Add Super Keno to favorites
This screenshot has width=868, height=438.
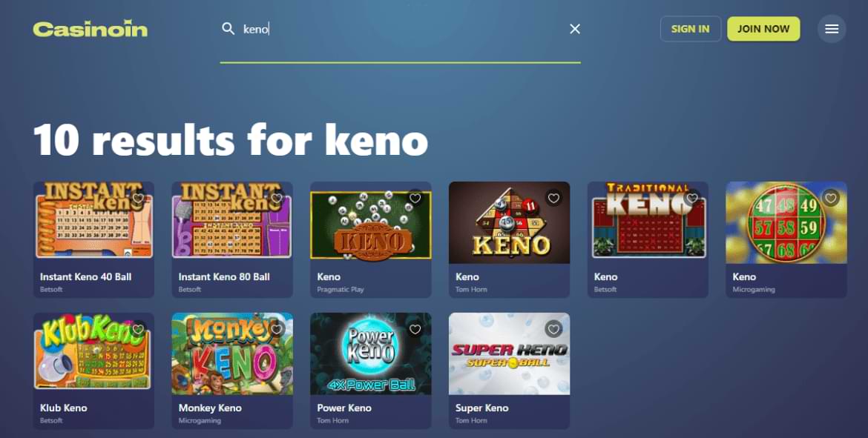tap(553, 329)
